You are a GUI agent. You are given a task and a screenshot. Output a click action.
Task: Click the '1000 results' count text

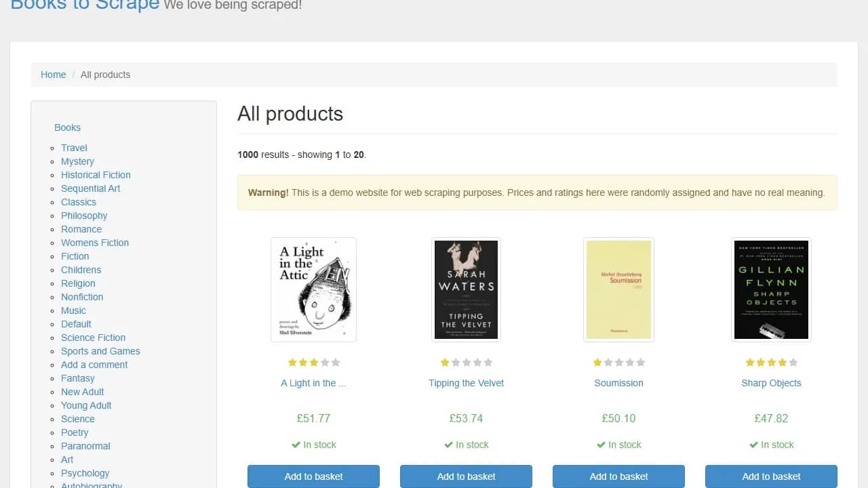[x=263, y=155]
